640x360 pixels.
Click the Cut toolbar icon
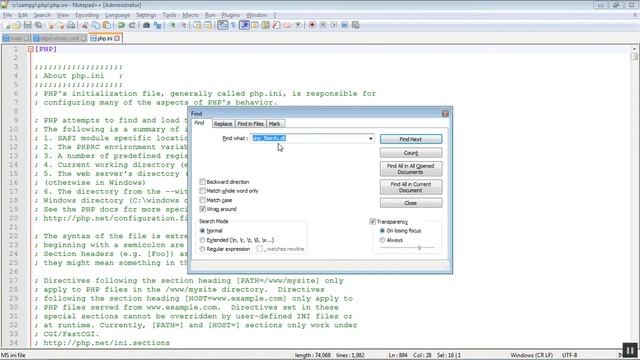tap(85, 25)
